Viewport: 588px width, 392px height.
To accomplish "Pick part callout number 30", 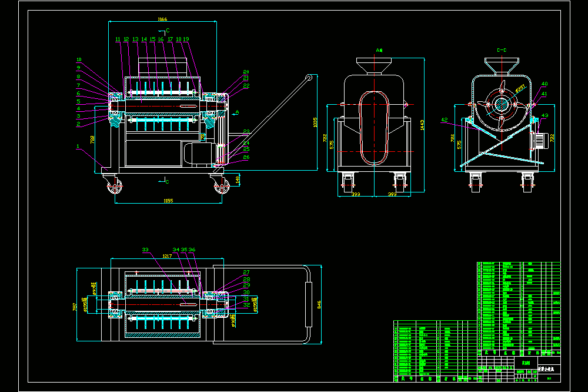I will [x=246, y=292].
